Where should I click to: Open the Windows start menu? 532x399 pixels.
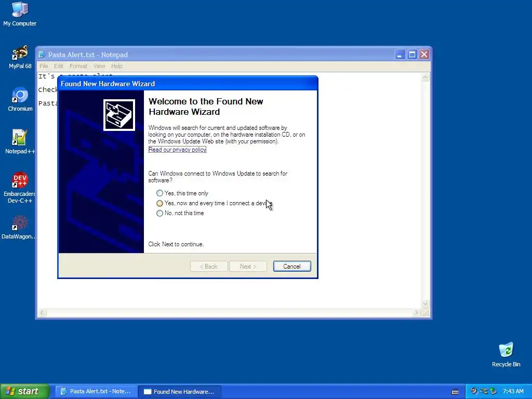(25, 391)
